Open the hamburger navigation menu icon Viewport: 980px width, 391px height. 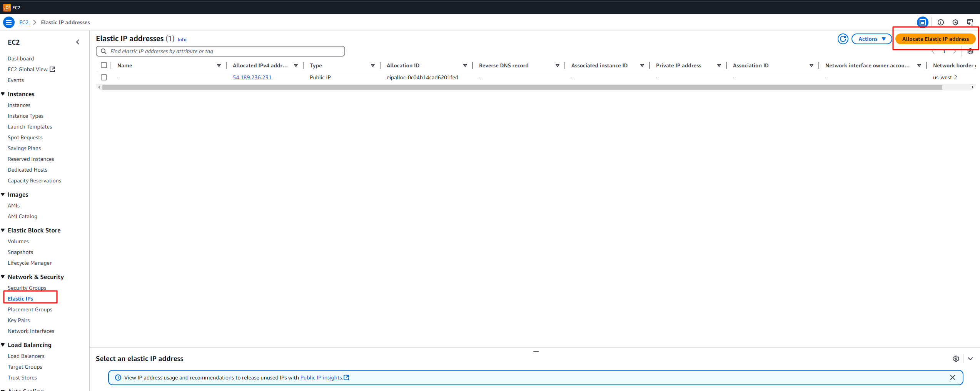click(x=8, y=22)
